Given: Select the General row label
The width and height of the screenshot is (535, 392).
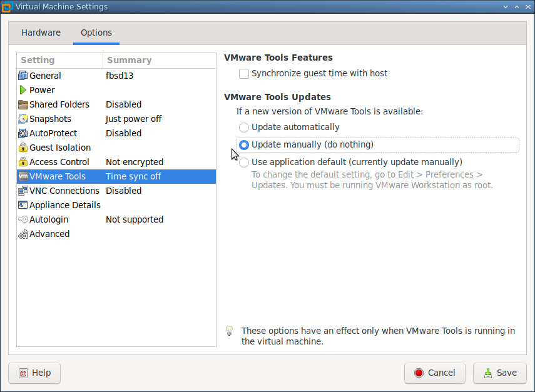Looking at the screenshot, I should pyautogui.click(x=45, y=76).
